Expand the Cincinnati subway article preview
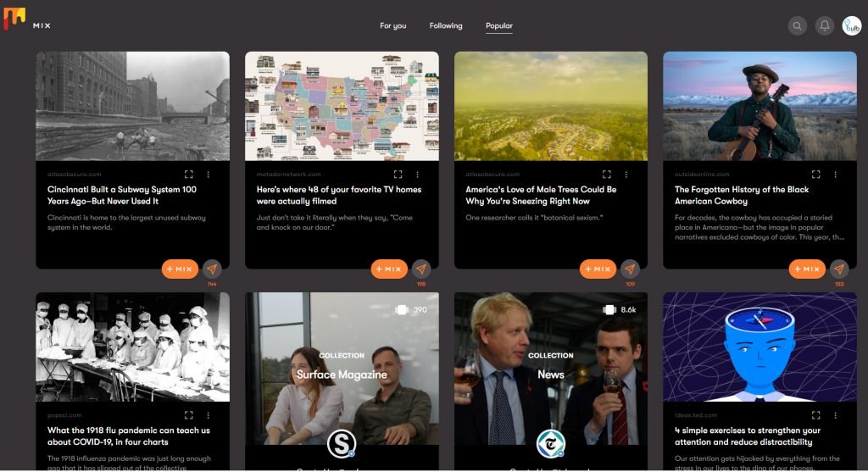 [x=188, y=175]
